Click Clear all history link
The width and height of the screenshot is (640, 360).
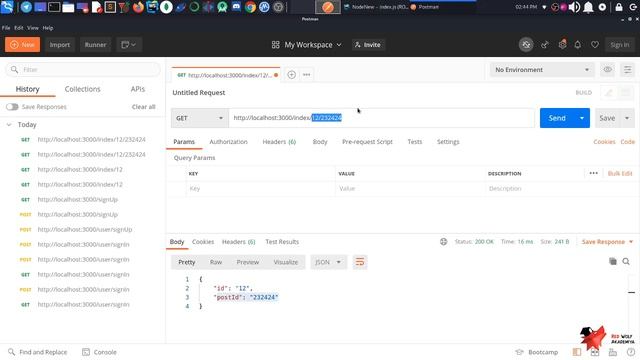(x=143, y=107)
